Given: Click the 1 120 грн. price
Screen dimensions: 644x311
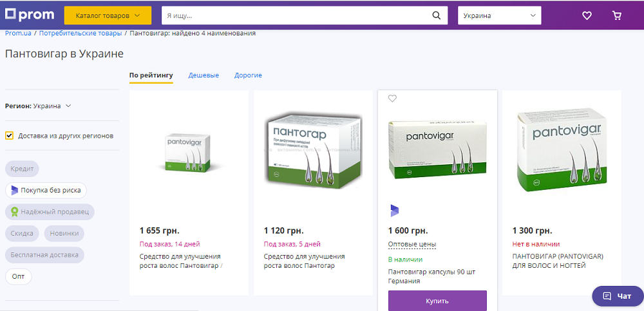Looking at the screenshot, I should pos(284,230).
